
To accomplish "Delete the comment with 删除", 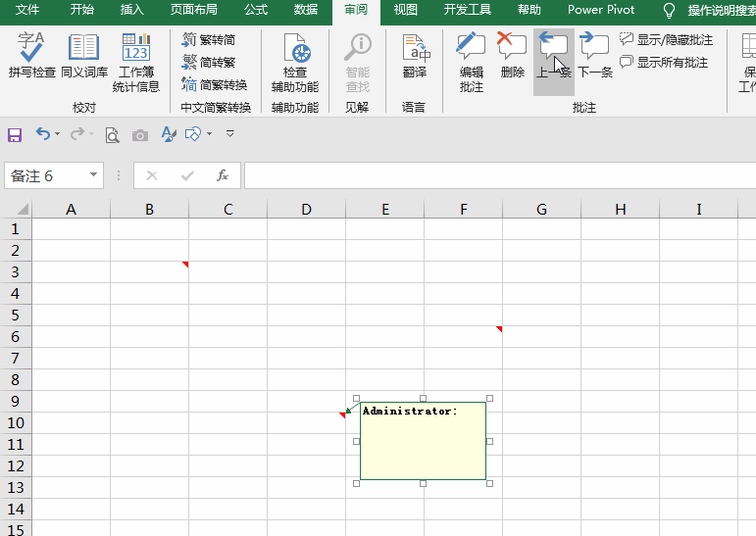I will coord(512,56).
